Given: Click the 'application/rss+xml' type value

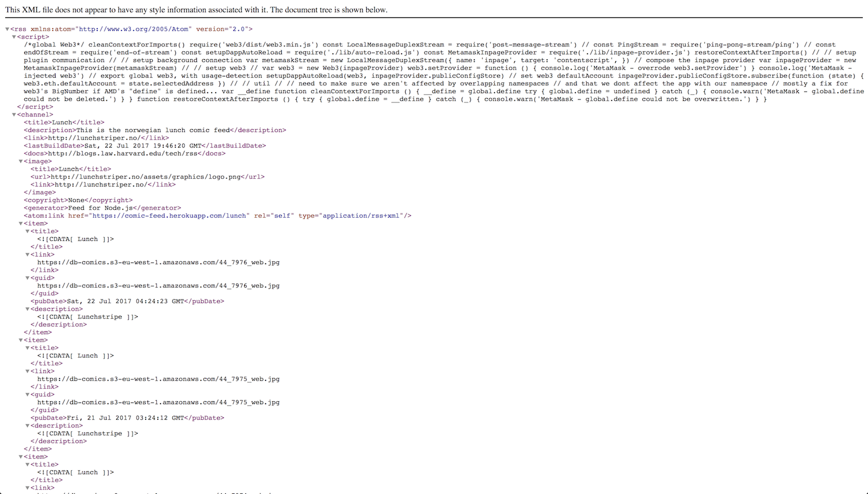Looking at the screenshot, I should tap(361, 216).
